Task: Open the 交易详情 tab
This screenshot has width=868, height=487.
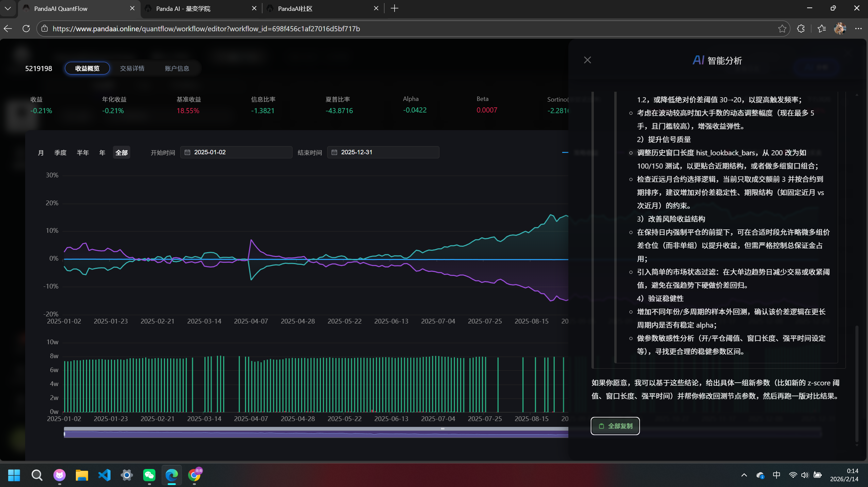Action: [x=132, y=68]
